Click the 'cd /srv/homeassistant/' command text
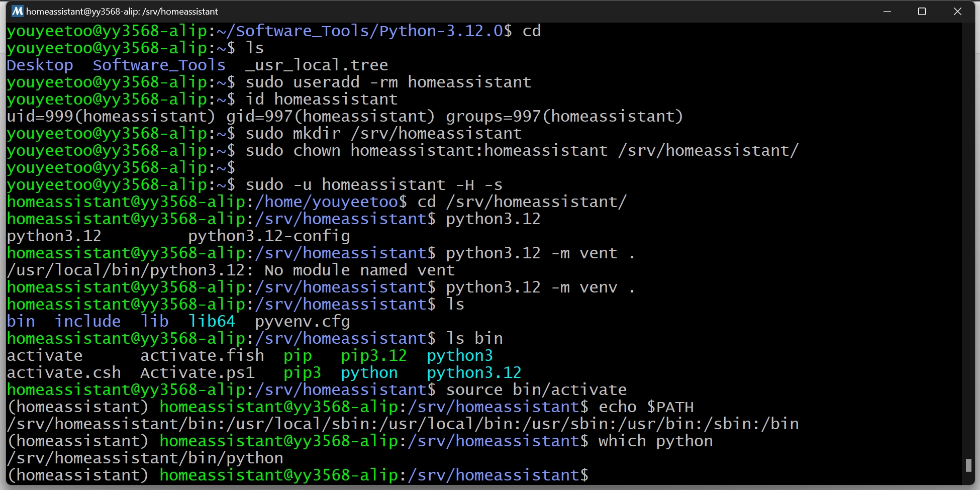This screenshot has width=980, height=490. point(522,202)
